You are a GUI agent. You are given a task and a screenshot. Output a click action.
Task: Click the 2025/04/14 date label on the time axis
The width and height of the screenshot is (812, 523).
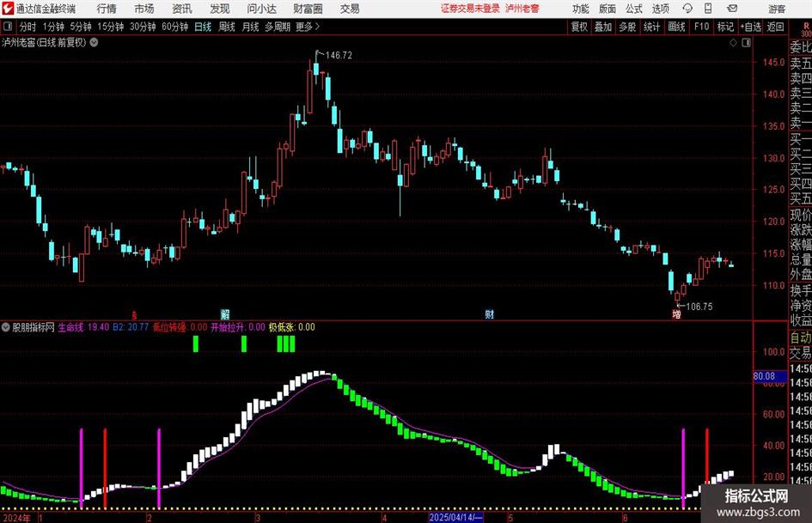[x=455, y=517]
